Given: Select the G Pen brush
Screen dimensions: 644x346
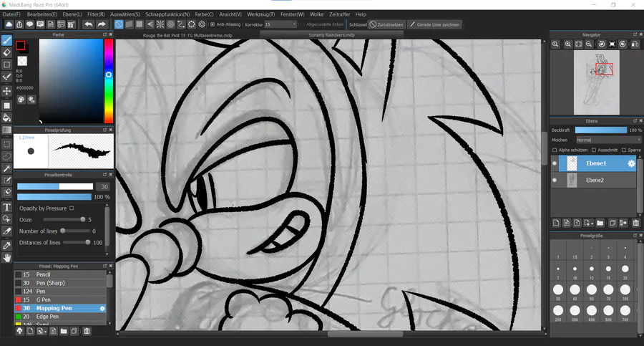Looking at the screenshot, I should coord(60,300).
